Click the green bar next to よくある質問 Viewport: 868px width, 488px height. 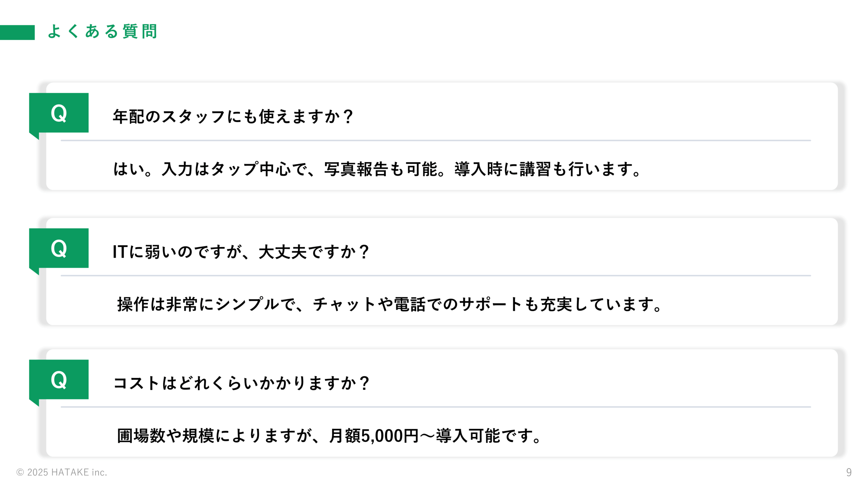[17, 33]
